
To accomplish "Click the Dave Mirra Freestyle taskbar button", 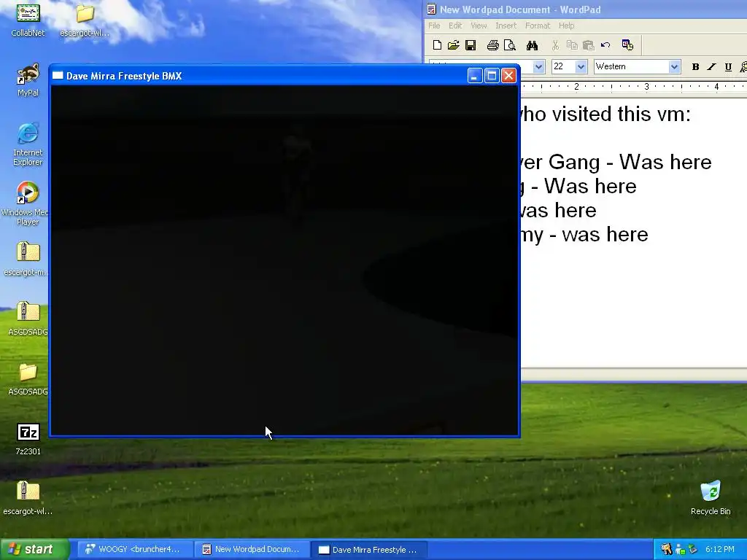I will point(368,550).
